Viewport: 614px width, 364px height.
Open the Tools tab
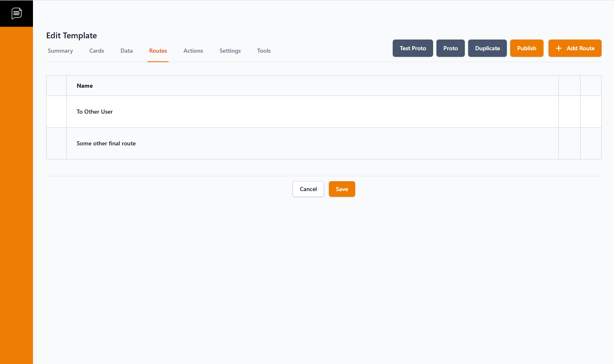[264, 51]
